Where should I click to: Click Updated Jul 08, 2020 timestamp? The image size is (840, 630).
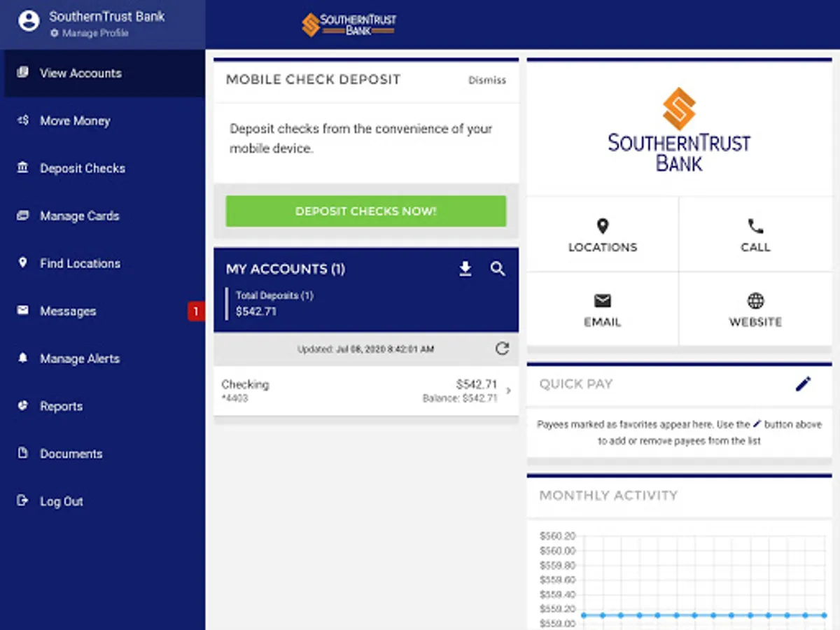coord(365,349)
